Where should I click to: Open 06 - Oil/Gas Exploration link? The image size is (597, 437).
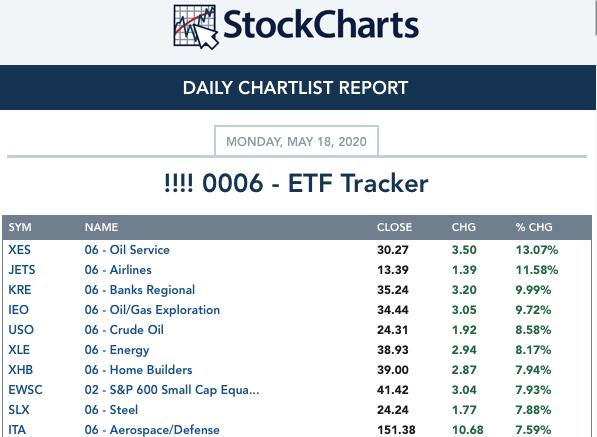[152, 310]
